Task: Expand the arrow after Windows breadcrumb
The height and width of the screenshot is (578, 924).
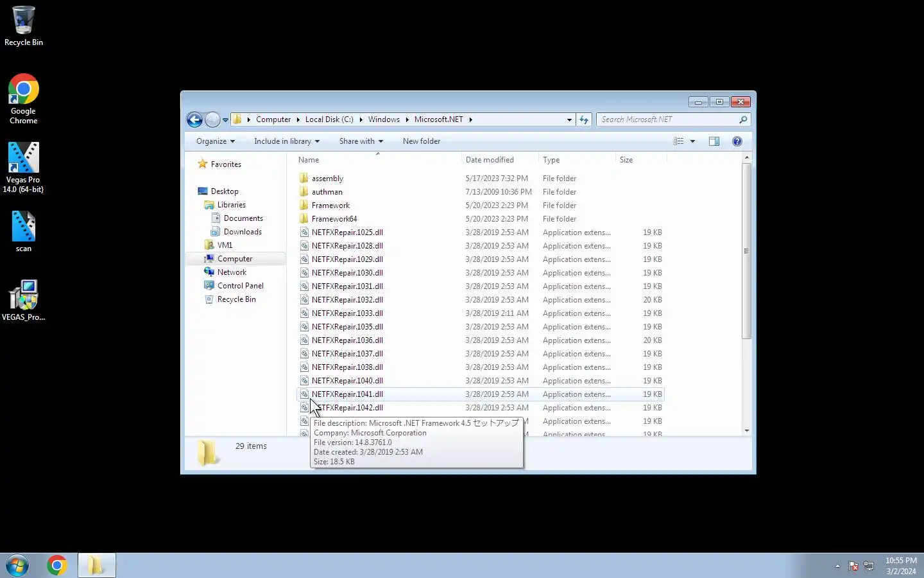Action: pos(407,119)
